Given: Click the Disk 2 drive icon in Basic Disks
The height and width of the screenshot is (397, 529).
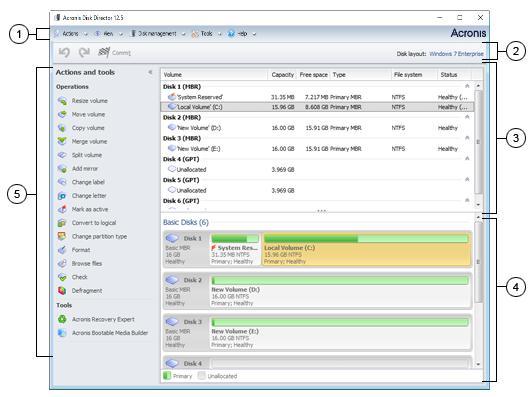Looking at the screenshot, I should [x=172, y=280].
